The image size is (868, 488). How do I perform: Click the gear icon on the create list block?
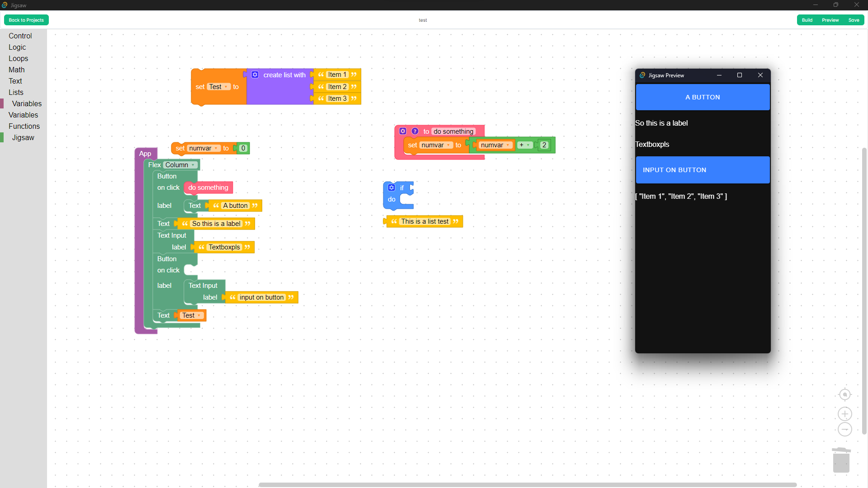tap(255, 75)
